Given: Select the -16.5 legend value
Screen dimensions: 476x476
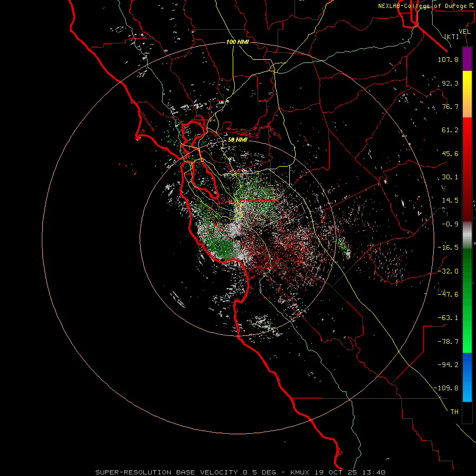Looking at the screenshot, I should pos(448,248).
